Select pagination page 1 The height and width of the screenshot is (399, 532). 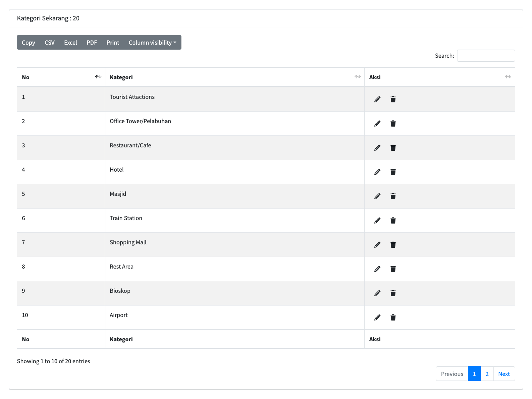(474, 374)
